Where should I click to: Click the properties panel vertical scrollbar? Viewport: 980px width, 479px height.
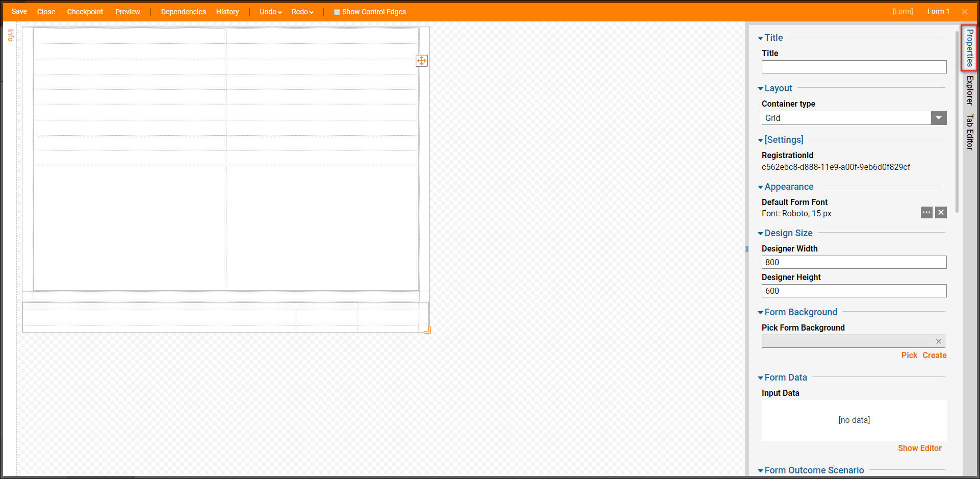pos(957,121)
